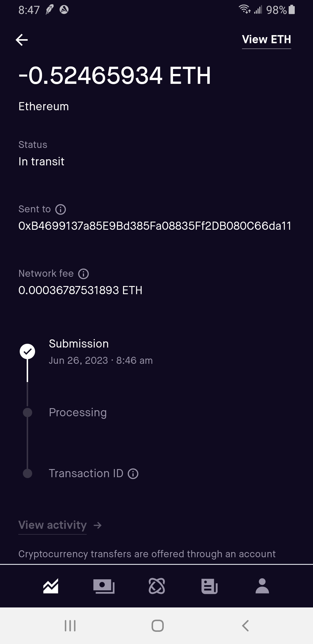Tap info icon beside Network fee
The width and height of the screenshot is (313, 644).
pyautogui.click(x=83, y=274)
